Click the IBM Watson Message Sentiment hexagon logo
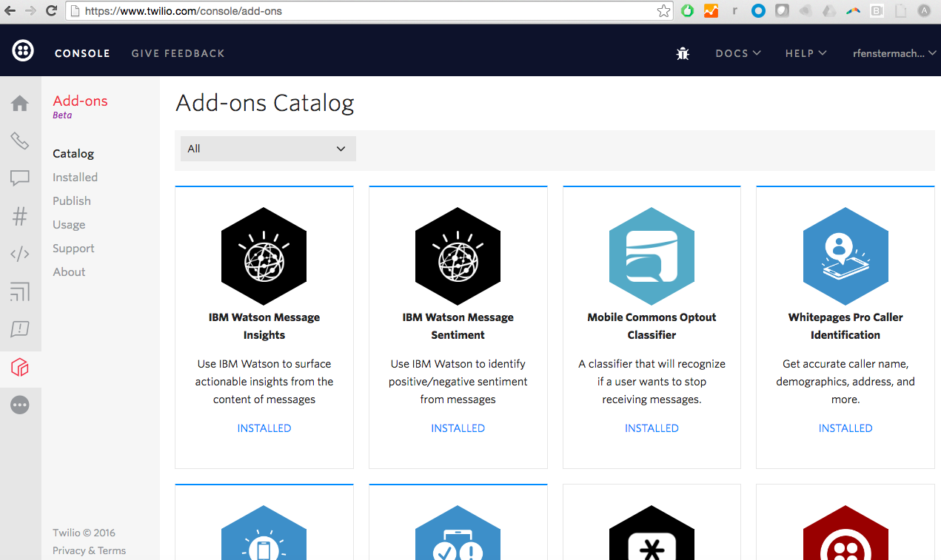Viewport: 941px width, 560px height. 458,256
